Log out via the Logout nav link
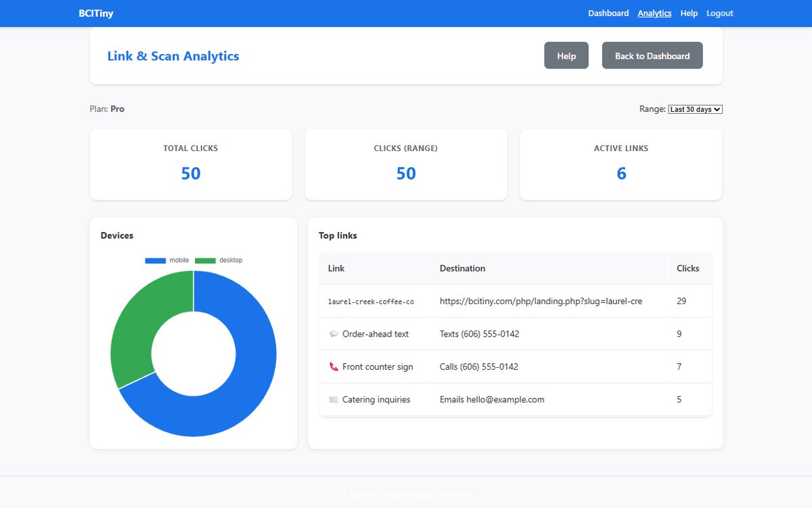Image resolution: width=812 pixels, height=508 pixels. click(x=720, y=14)
